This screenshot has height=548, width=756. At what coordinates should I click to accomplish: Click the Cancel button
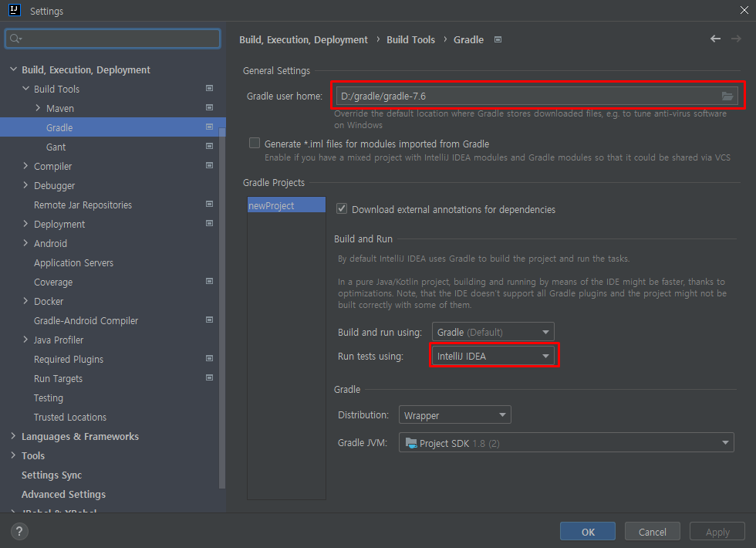(653, 532)
